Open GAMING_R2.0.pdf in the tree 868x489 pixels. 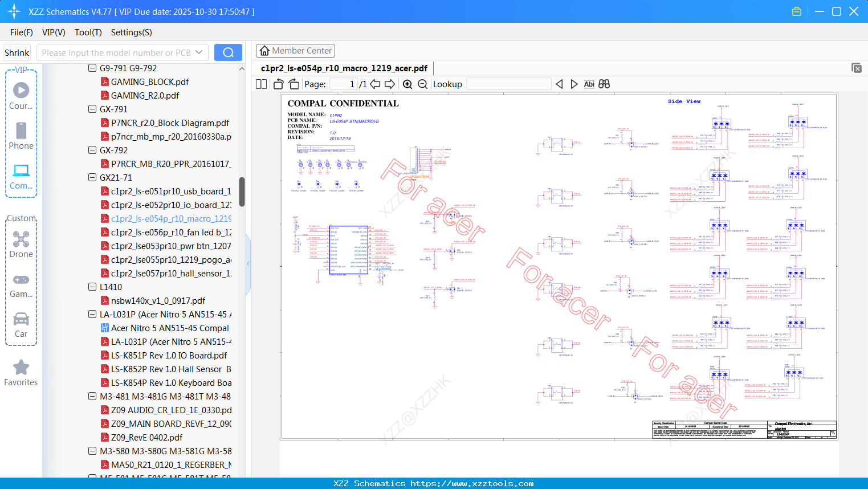tap(145, 95)
